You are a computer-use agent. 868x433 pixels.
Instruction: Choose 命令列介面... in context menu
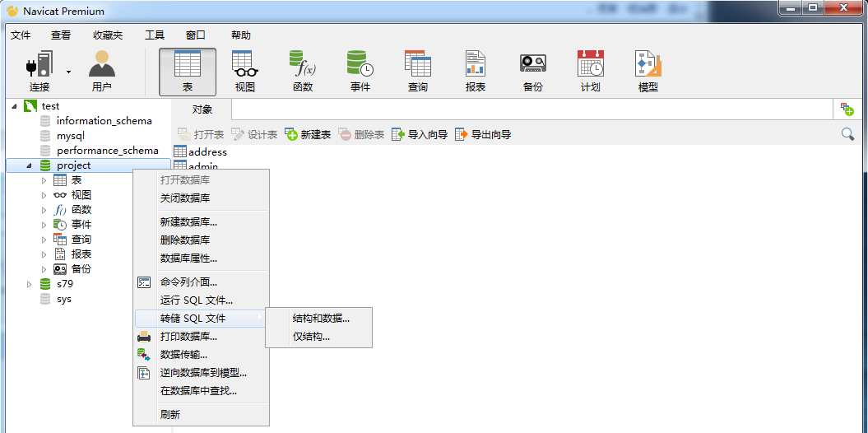tap(202, 282)
